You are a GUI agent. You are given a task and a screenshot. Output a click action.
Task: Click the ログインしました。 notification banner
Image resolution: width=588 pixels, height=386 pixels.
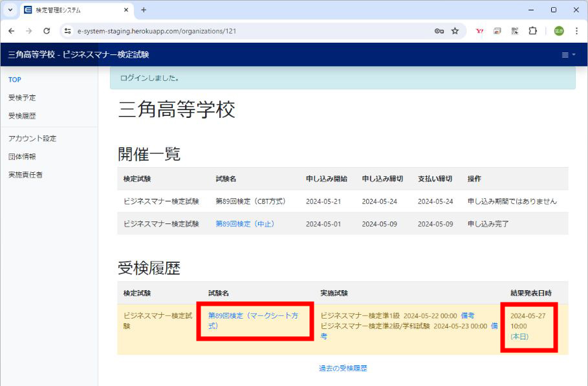pos(342,78)
